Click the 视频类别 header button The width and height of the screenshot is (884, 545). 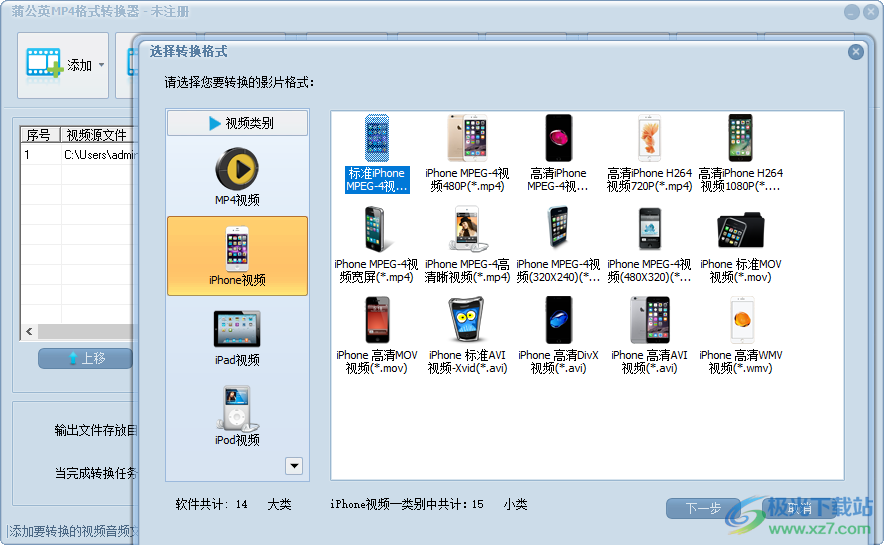(x=237, y=123)
